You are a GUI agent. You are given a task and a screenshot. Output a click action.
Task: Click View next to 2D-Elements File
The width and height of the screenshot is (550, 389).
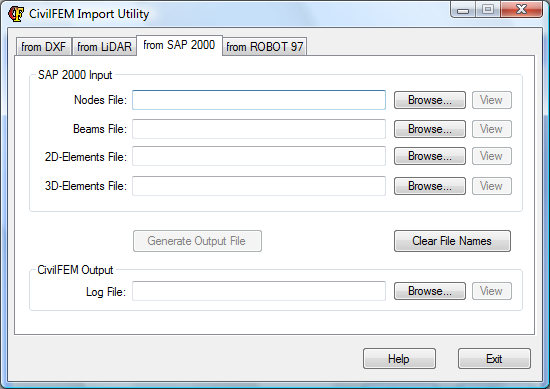pos(492,156)
